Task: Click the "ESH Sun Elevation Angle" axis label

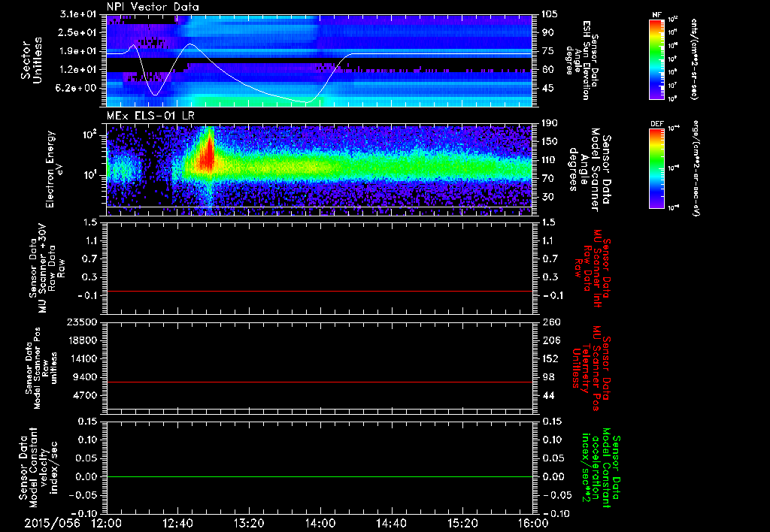Action: (x=582, y=60)
